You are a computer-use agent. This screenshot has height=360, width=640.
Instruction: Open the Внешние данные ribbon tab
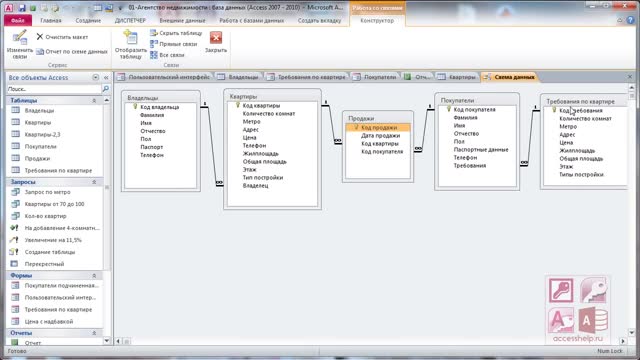point(182,20)
